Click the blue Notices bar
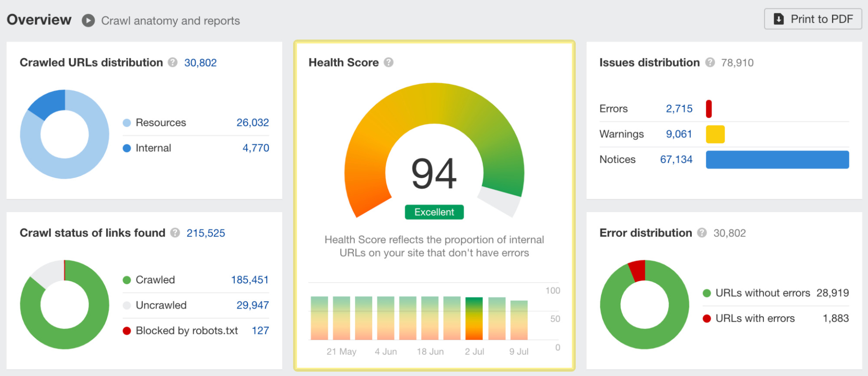Viewport: 868px width, 376px height. [777, 160]
